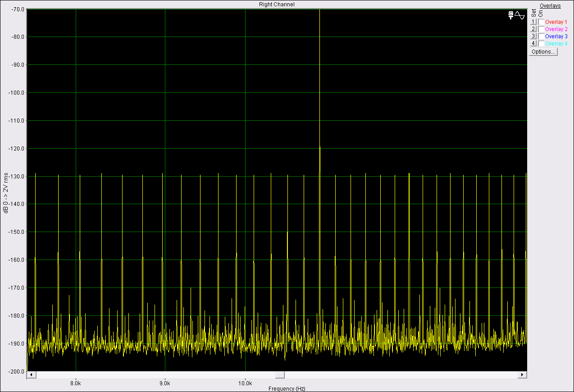Click the Right Channel plot title
The height and width of the screenshot is (392, 574).
(277, 4)
